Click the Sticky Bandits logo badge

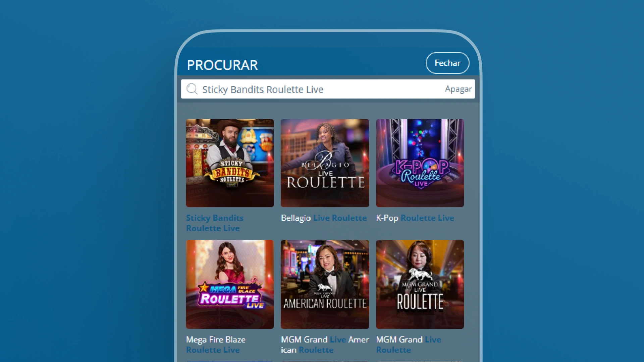point(232,172)
